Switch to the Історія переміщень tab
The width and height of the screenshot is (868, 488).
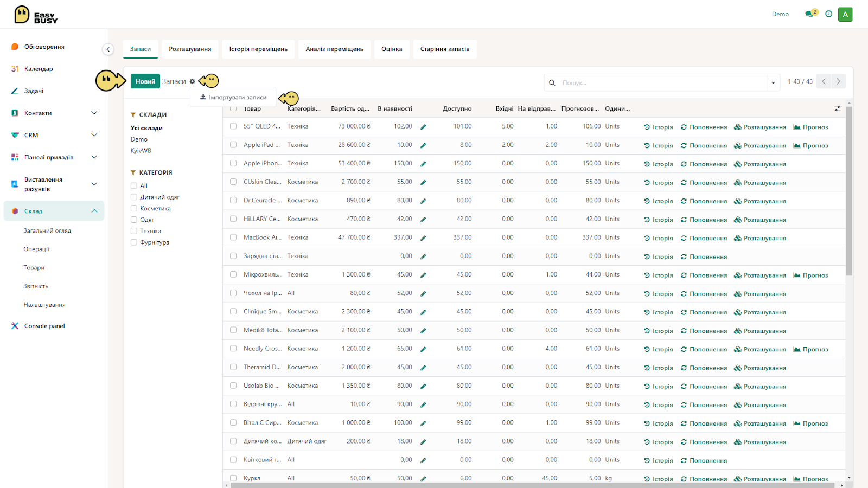258,49
